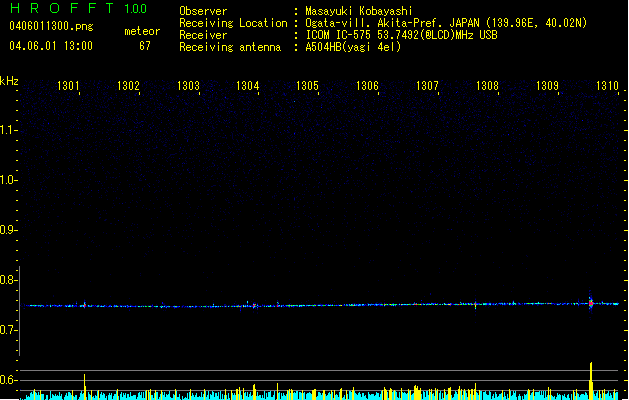The image size is (629, 400).
Task: Click the 1305 time axis label
Action: click(307, 86)
